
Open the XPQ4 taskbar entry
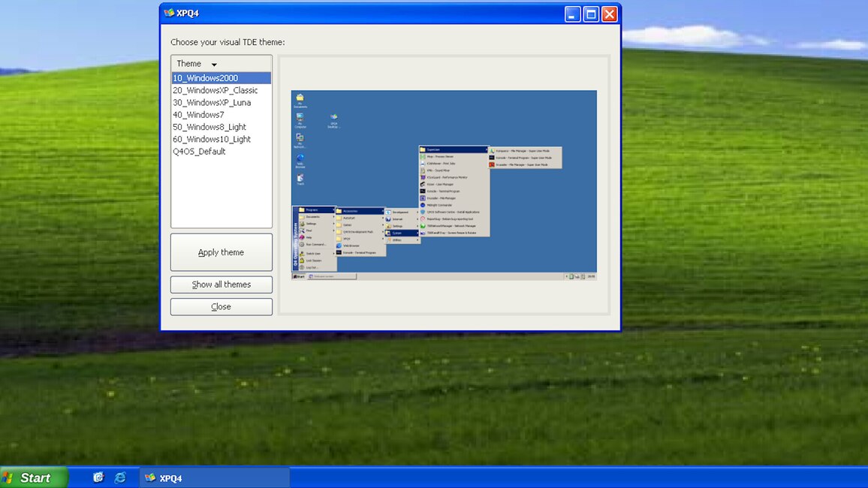tap(214, 478)
